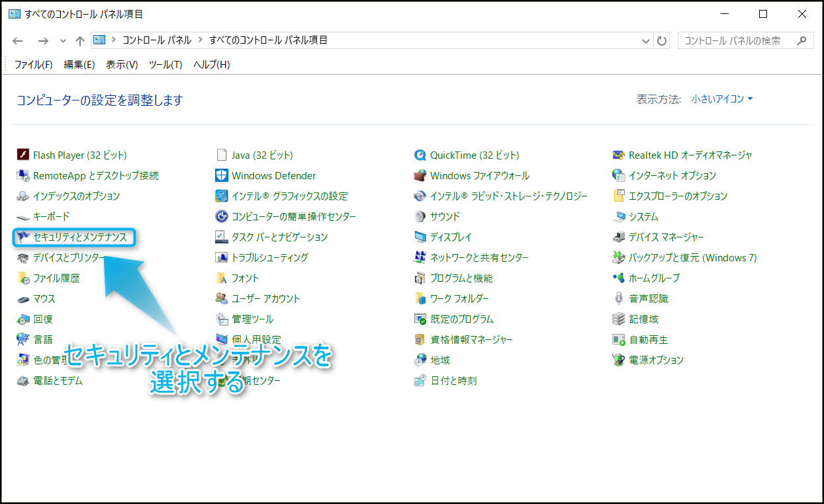Open the address bar history dropdown arrow
Image resolution: width=824 pixels, height=504 pixels.
pos(647,41)
